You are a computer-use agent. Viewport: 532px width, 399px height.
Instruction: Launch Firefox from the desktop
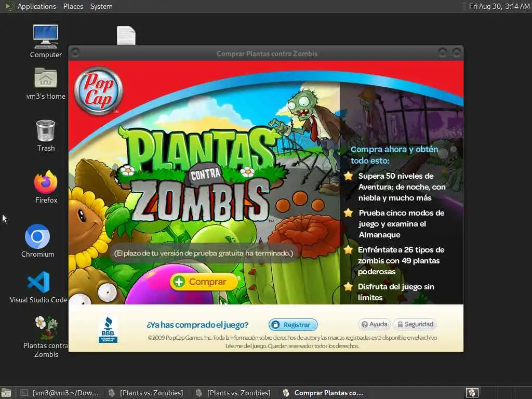point(46,187)
